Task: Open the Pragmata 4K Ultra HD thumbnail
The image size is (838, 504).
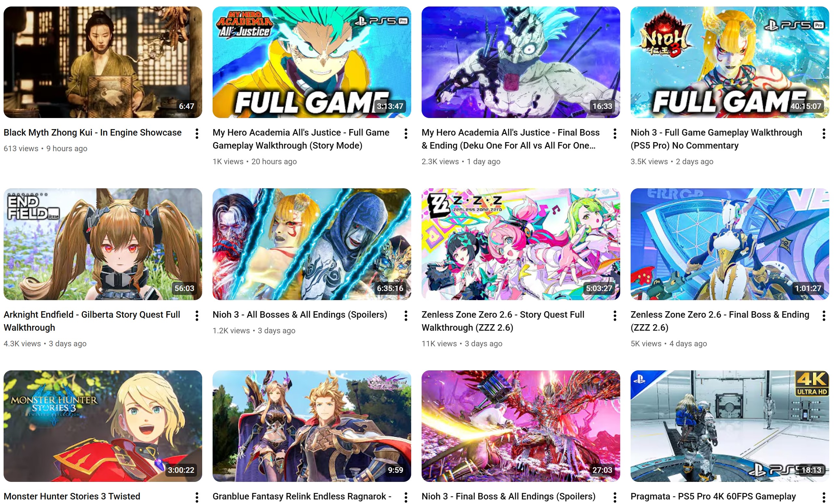Action: pyautogui.click(x=730, y=426)
